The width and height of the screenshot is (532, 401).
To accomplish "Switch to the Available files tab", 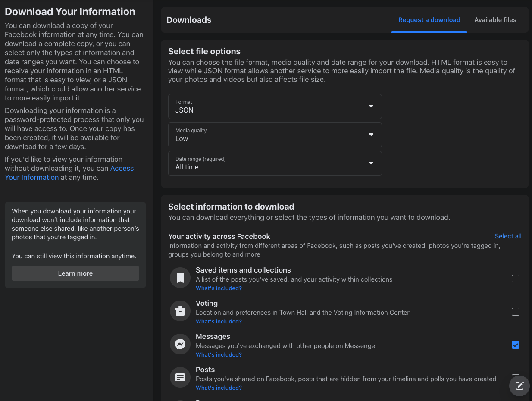I will (495, 20).
